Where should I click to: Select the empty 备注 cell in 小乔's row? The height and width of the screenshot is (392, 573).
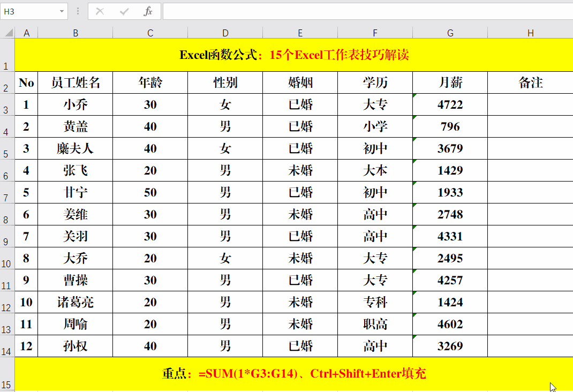tap(530, 104)
